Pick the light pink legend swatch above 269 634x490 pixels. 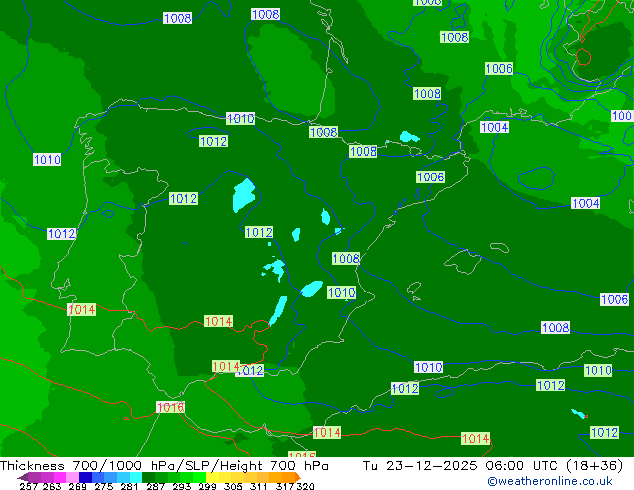72,477
